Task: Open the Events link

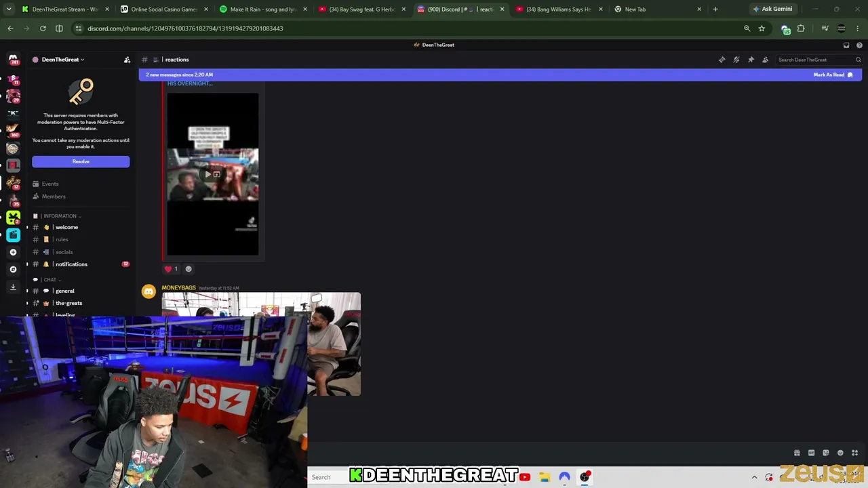Action: tap(50, 184)
